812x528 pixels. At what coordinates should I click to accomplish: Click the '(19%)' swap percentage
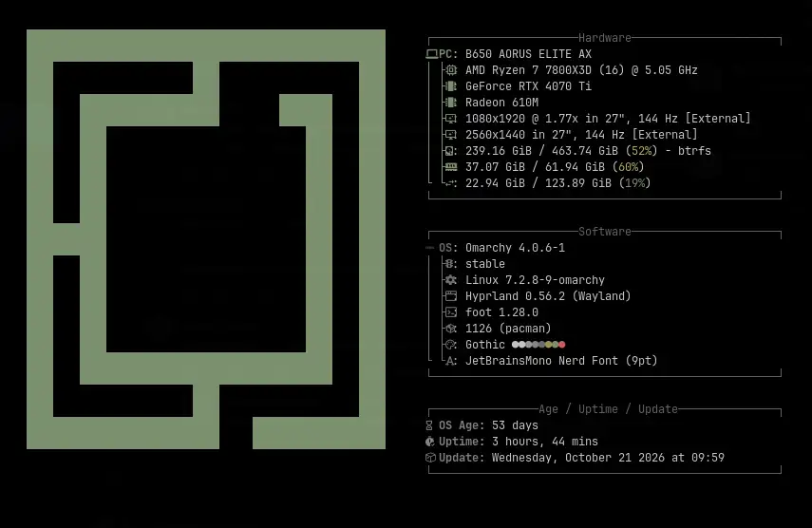635,183
